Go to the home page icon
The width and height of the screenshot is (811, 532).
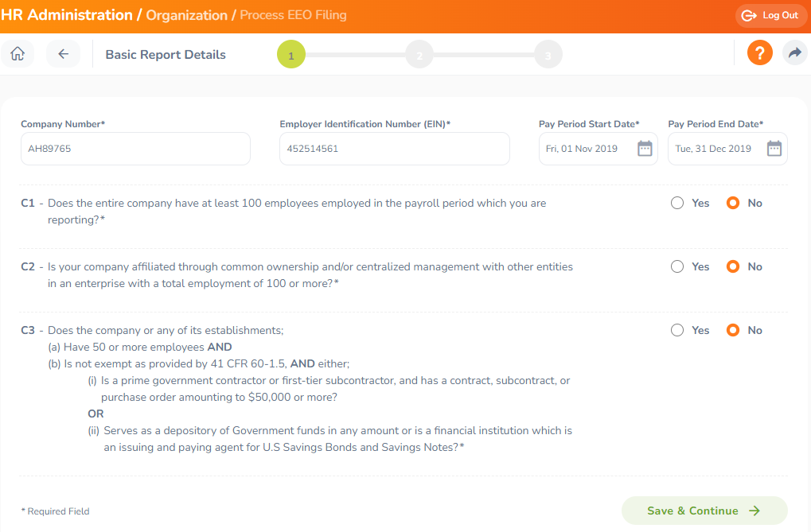point(18,54)
